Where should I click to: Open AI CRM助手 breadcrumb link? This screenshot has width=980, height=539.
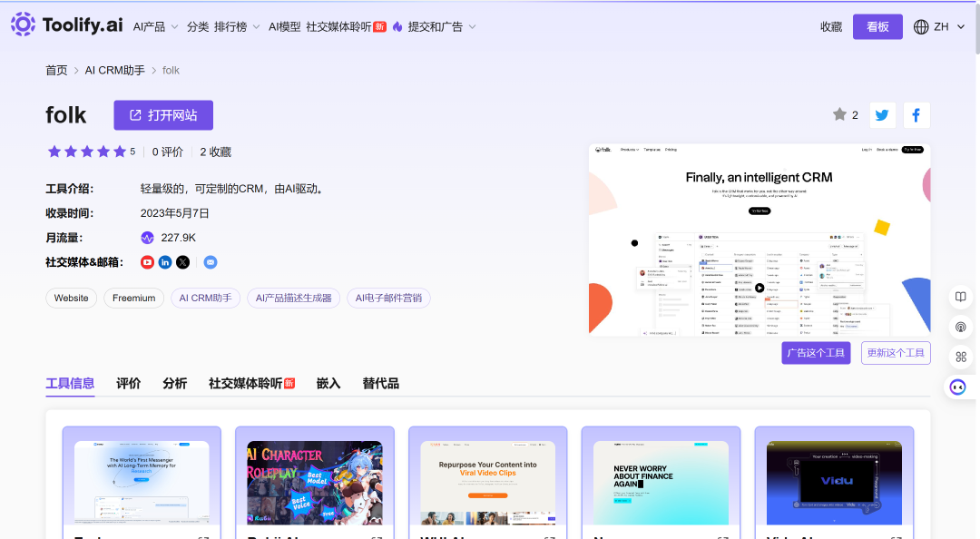[x=115, y=70]
